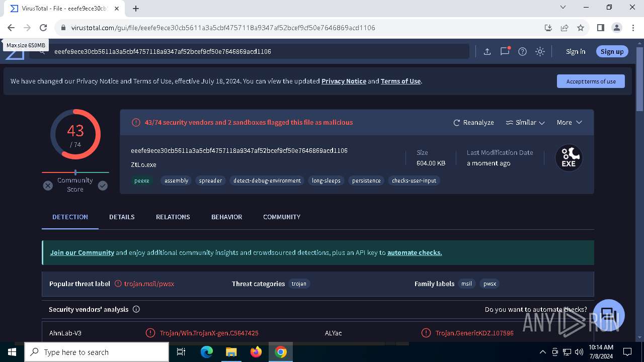This screenshot has width=644, height=362.
Task: Open the Chrome profile icon
Action: tap(616, 28)
